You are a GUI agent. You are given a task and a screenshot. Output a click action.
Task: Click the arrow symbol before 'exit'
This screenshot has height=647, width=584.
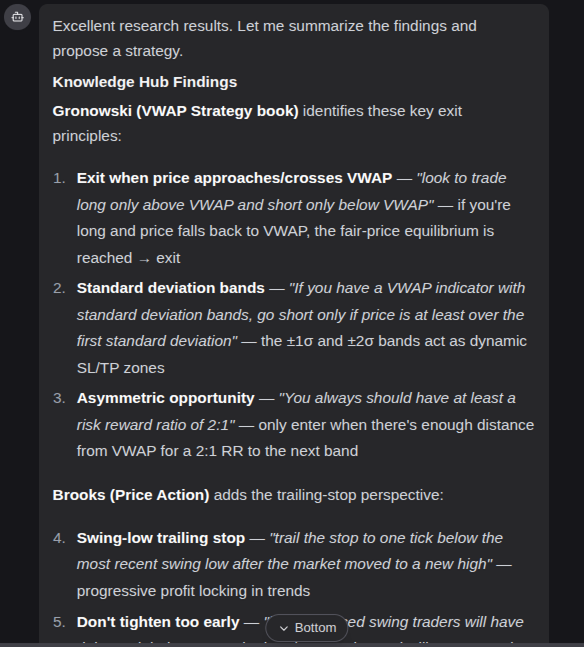coord(144,260)
